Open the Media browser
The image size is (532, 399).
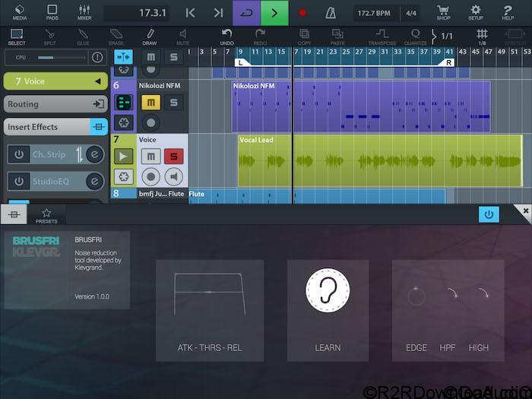[x=20, y=13]
